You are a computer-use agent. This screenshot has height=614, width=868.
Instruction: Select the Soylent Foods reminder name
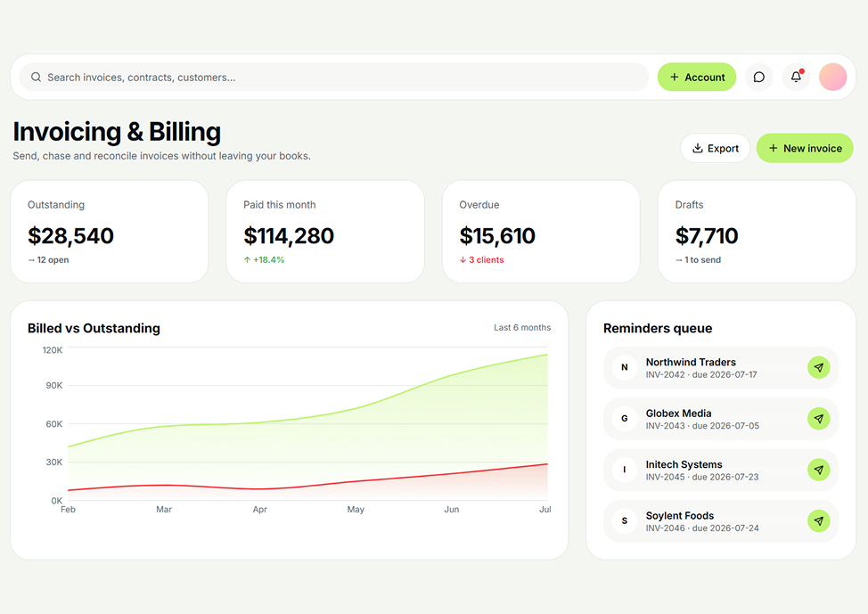pos(680,516)
